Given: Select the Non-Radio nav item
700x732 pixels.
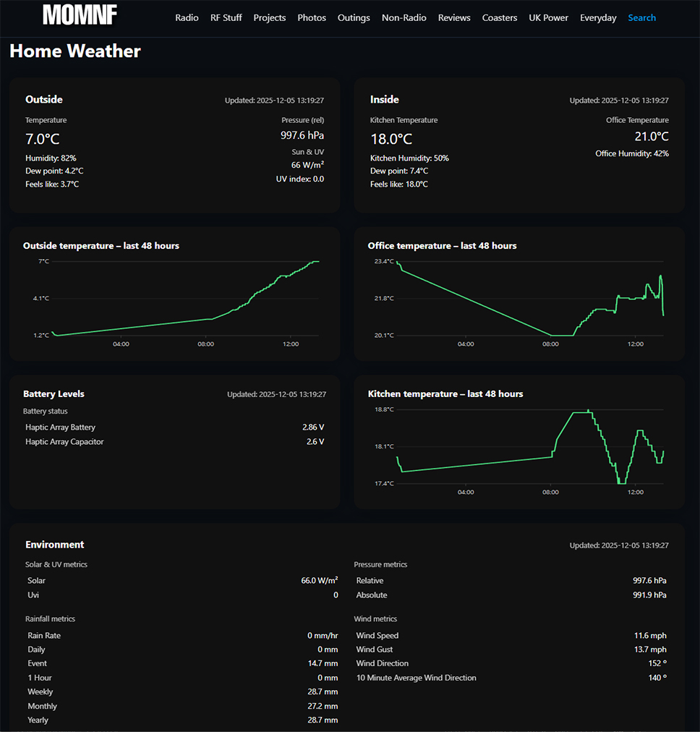Looking at the screenshot, I should (x=404, y=17).
